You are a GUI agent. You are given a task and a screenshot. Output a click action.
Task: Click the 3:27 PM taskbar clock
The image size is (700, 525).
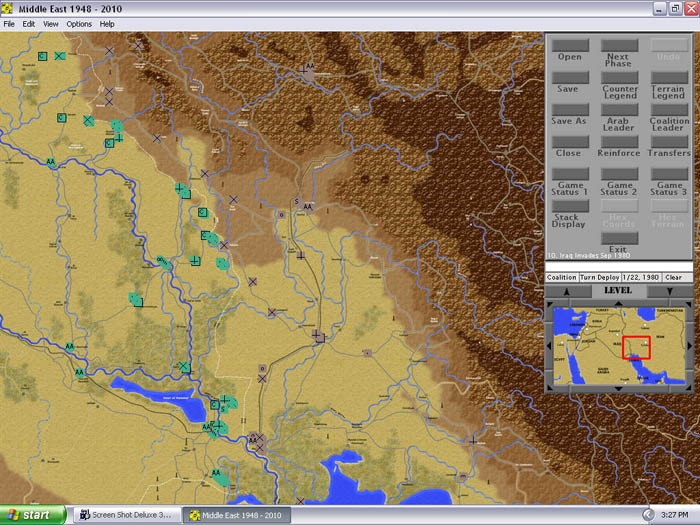click(675, 515)
